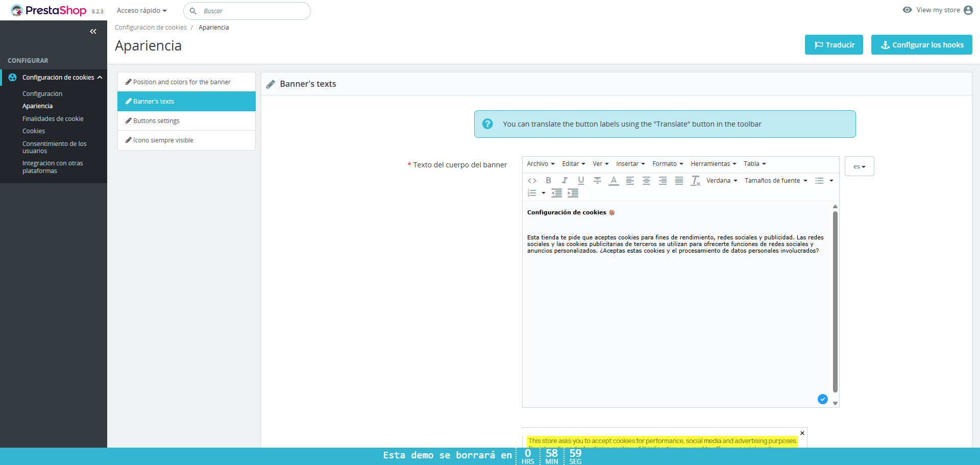Go to Cookies in sidebar
This screenshot has height=465, width=980.
[x=34, y=131]
